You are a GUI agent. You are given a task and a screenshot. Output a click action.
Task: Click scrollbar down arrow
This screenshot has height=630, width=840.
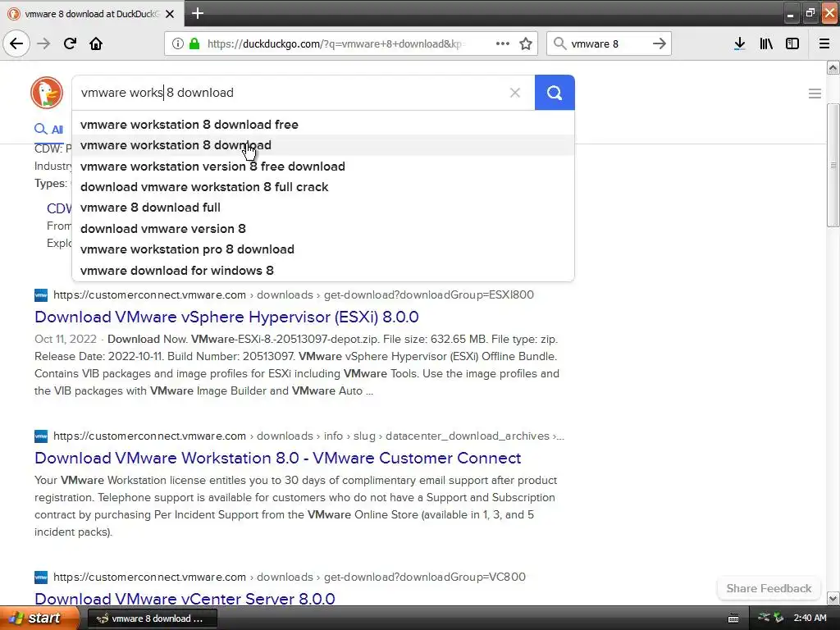pyautogui.click(x=833, y=598)
